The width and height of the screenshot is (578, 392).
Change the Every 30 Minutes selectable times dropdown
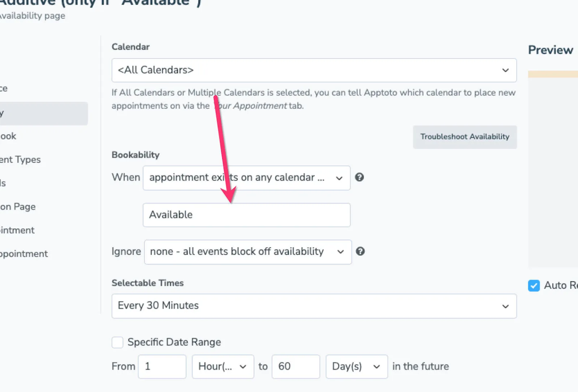(314, 306)
